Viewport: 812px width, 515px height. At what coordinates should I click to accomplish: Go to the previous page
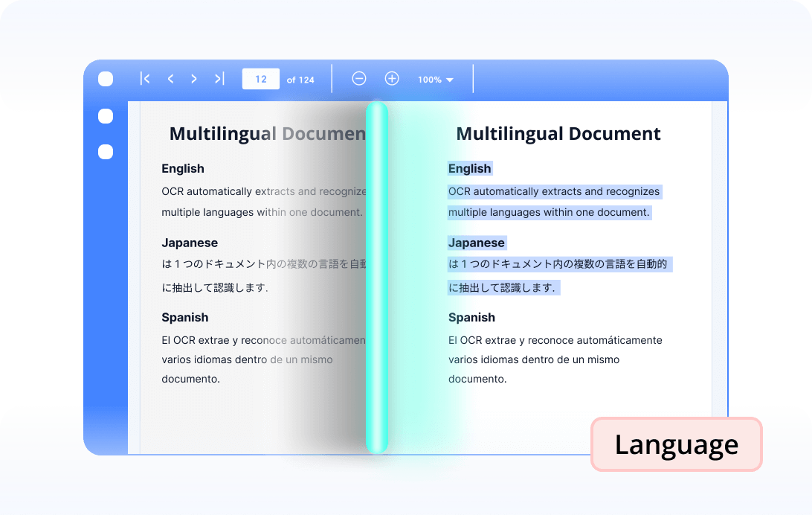(x=170, y=78)
